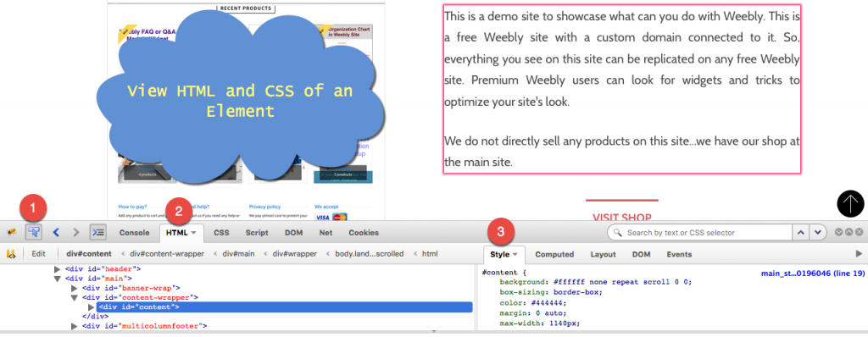868x337 pixels.
Task: Expand the div id="header" node
Action: [x=57, y=269]
